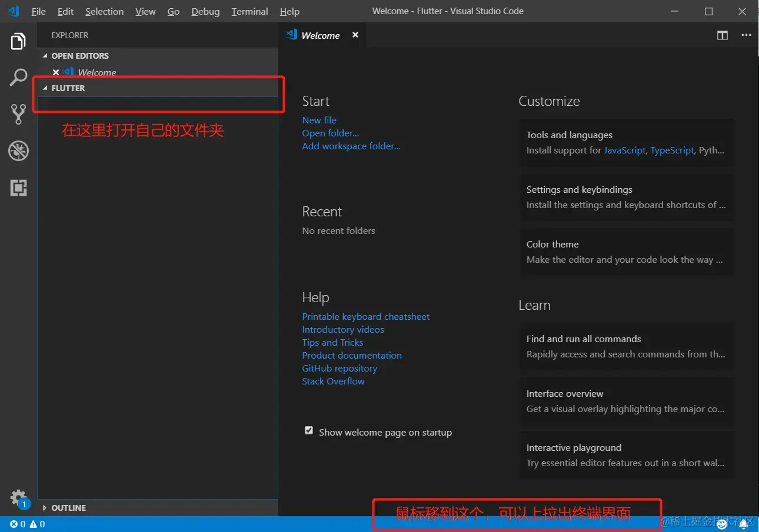759x532 pixels.
Task: Click the TypeScript language support link
Action: 672,150
